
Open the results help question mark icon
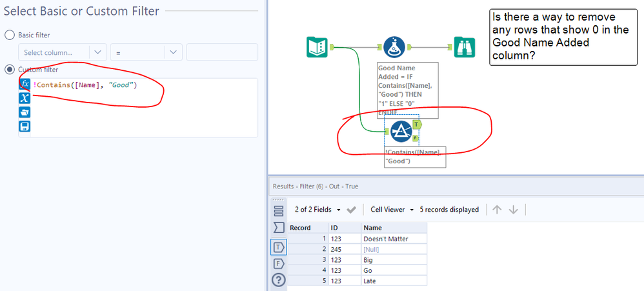pos(279,280)
